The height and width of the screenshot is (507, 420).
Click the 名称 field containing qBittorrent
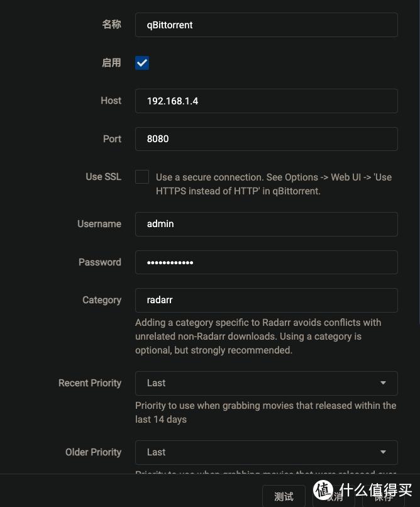[266, 25]
